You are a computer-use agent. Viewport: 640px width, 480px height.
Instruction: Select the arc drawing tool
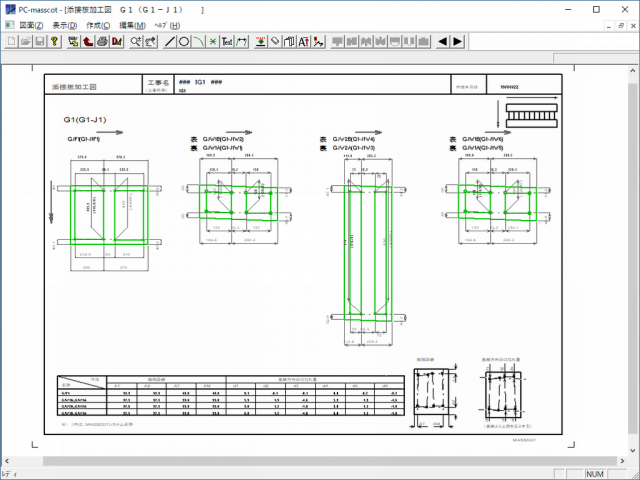coord(198,41)
